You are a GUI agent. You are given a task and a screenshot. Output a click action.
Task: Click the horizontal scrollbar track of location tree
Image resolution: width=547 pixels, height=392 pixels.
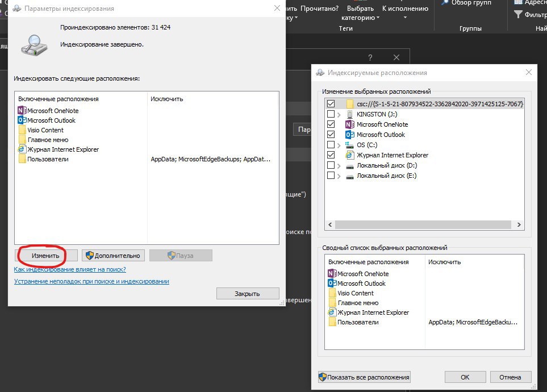[x=423, y=224]
